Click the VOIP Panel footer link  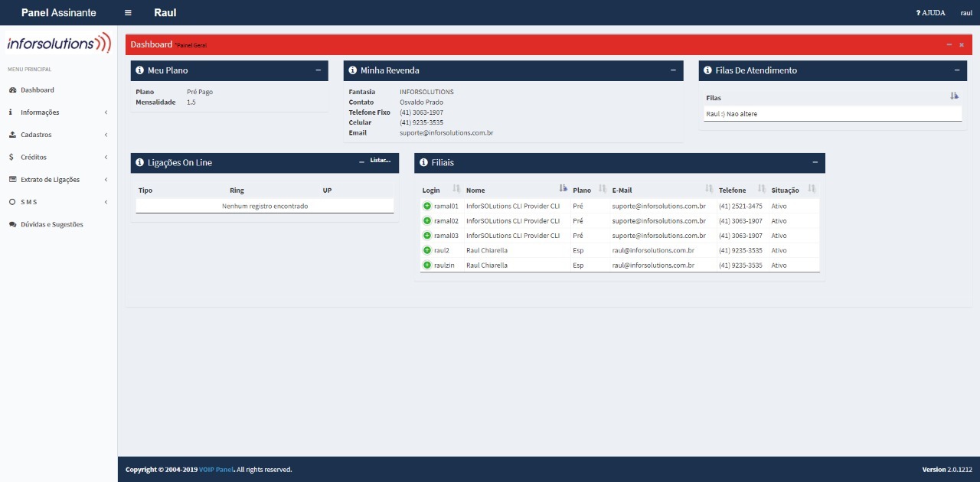coord(217,470)
